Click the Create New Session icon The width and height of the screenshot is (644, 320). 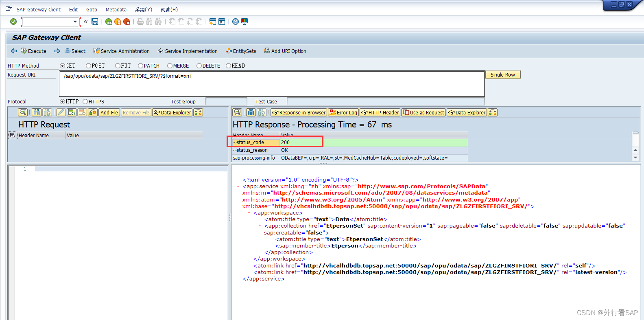[212, 22]
